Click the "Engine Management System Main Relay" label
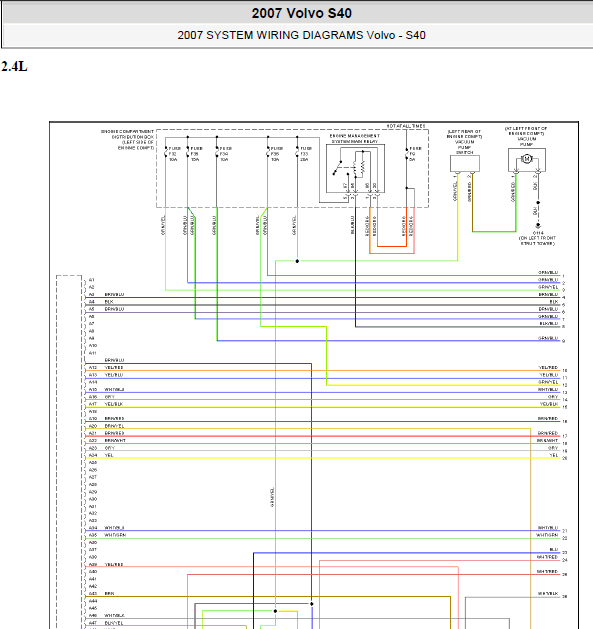The image size is (593, 629). (x=355, y=139)
